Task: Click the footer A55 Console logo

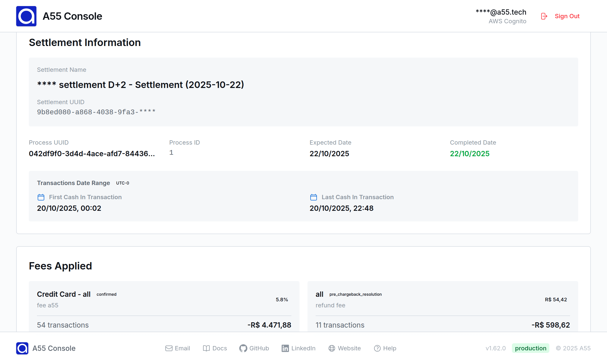Action: [22, 348]
